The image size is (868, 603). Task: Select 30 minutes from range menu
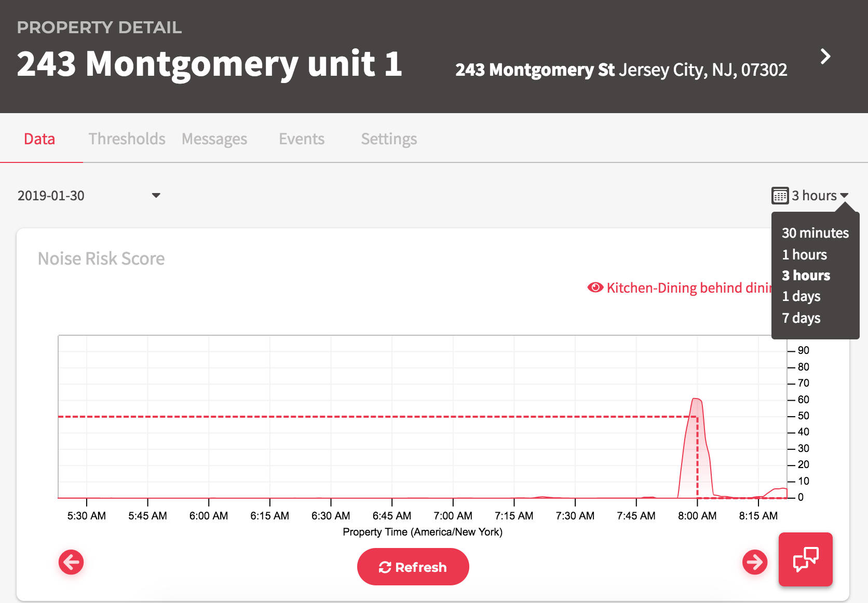click(815, 233)
